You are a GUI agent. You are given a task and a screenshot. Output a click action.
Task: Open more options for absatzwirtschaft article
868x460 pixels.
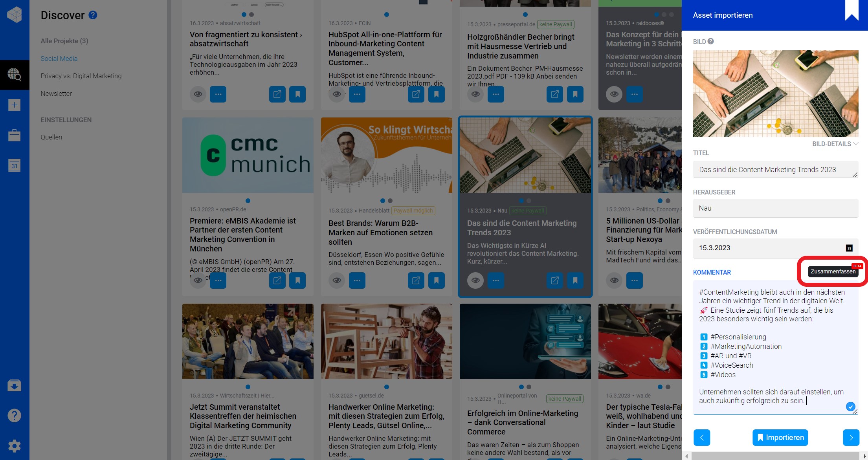point(218,94)
